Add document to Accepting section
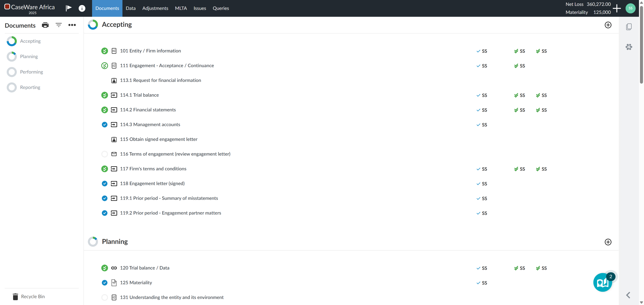Screen dimensions: 644x305 (608, 25)
